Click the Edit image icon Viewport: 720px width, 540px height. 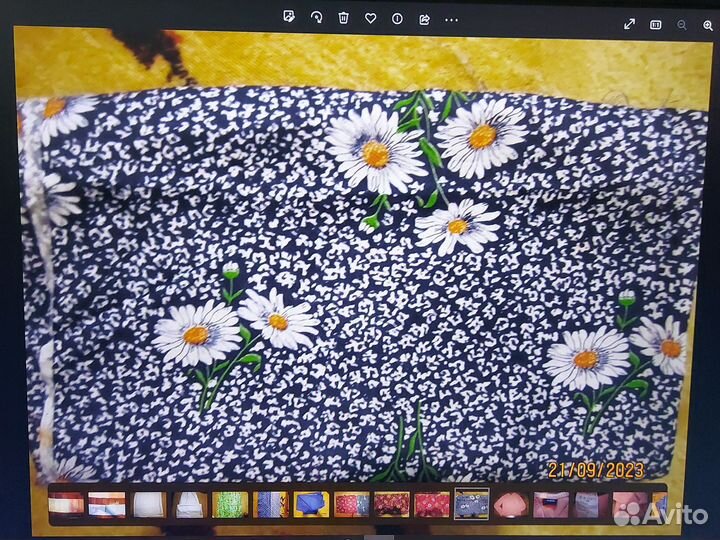pyautogui.click(x=289, y=18)
